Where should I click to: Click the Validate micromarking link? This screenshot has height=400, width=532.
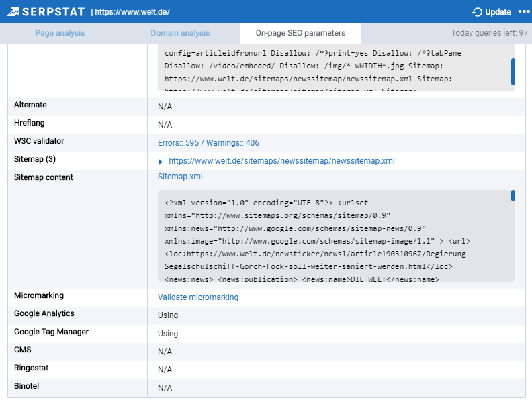click(198, 297)
